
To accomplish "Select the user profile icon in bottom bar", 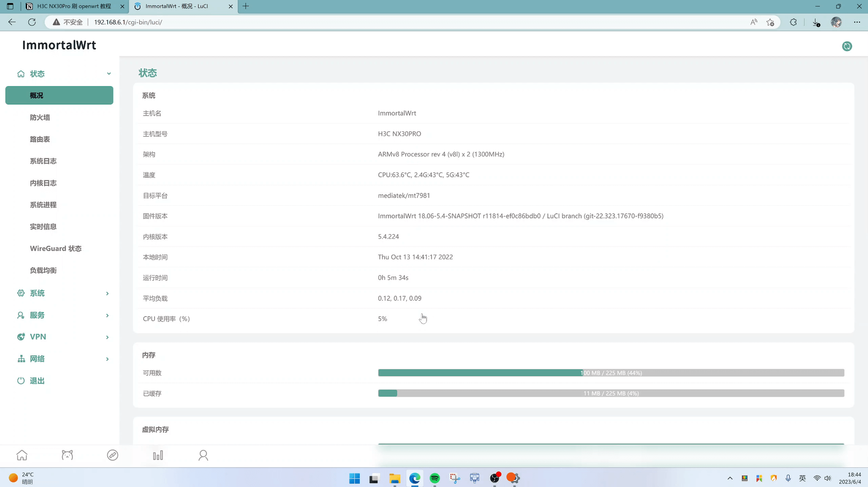I will pos(203,455).
